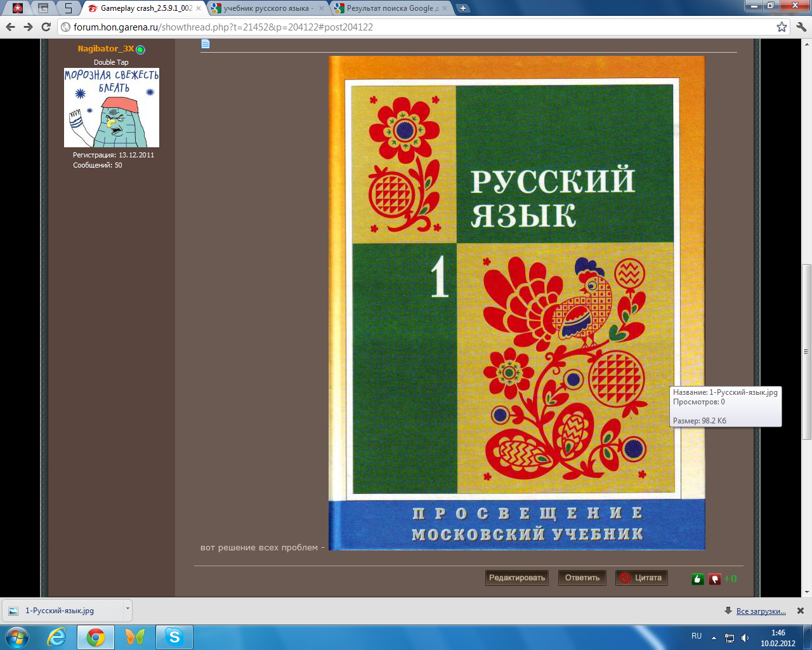812x650 pixels.
Task: Open the Русский язык textbook image attachment
Action: pyautogui.click(x=516, y=303)
